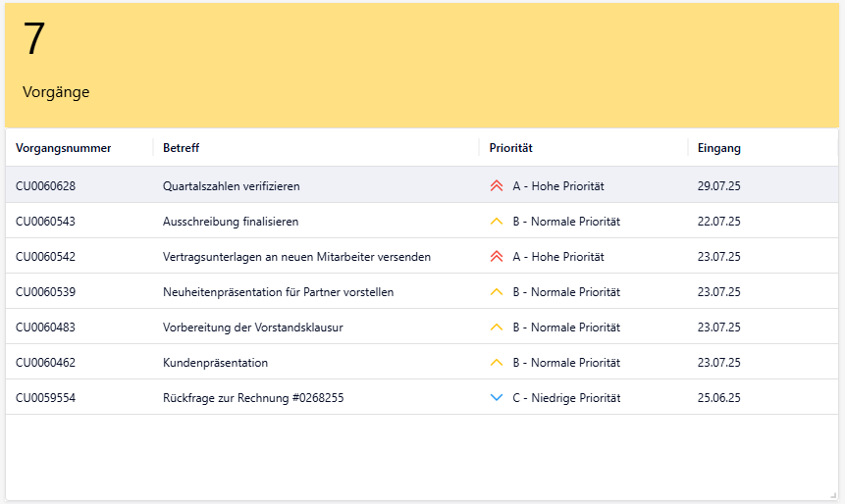845x504 pixels.
Task: Sort by the Vorgangsnummer column header
Action: click(63, 148)
